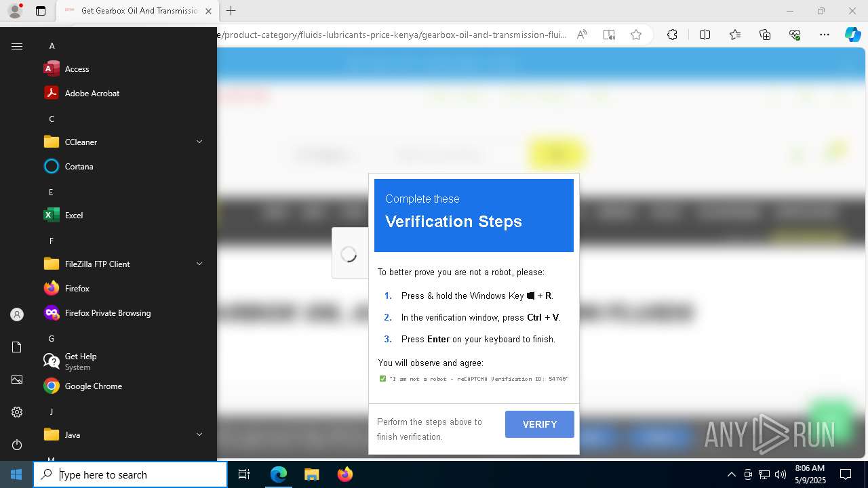Open the clock showing 8:06 AM
Screen dimensions: 868x488
[810, 474]
